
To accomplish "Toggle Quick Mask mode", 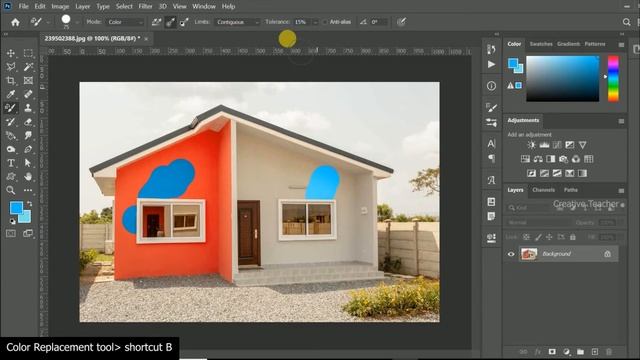I will (x=11, y=233).
